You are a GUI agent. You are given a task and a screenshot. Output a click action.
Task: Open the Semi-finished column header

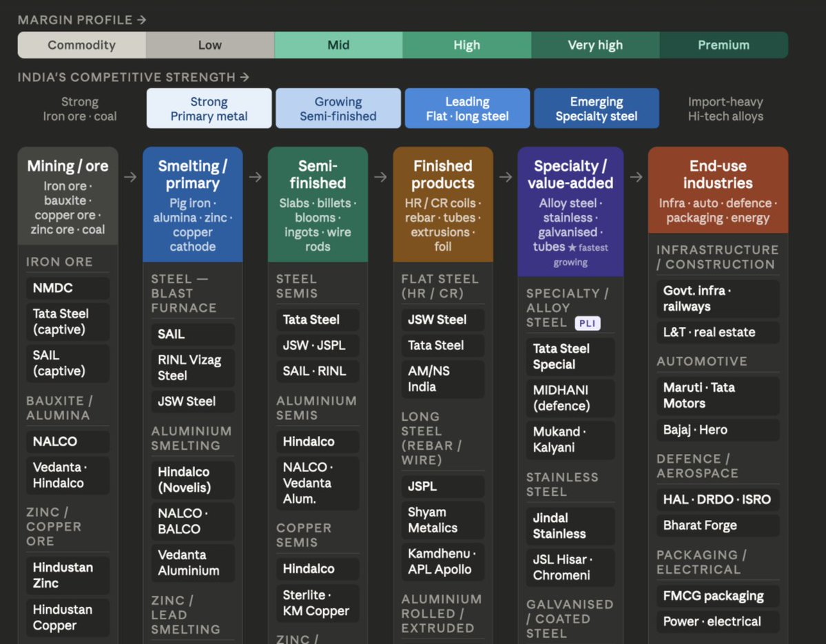(318, 205)
